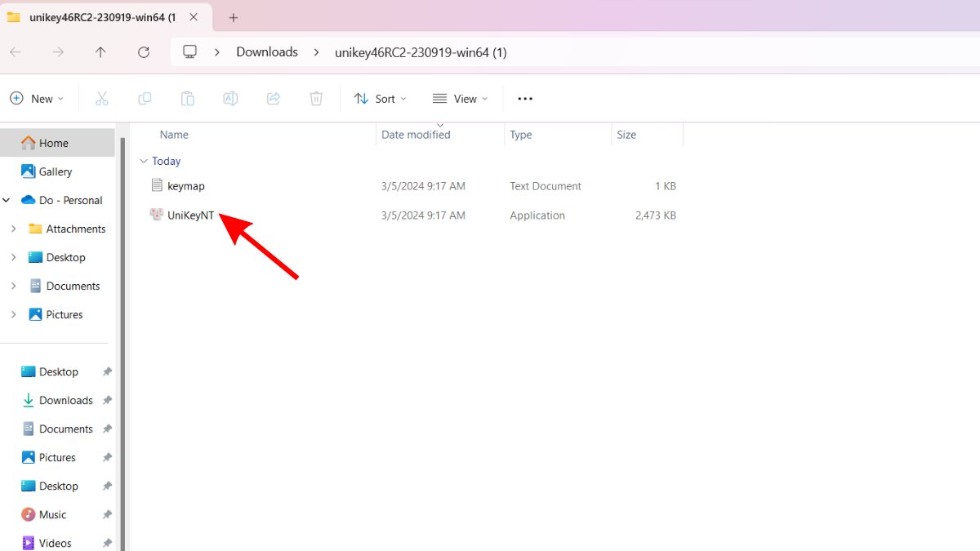Click the Gallery icon in the sidebar
The width and height of the screenshot is (980, 551).
click(x=29, y=171)
